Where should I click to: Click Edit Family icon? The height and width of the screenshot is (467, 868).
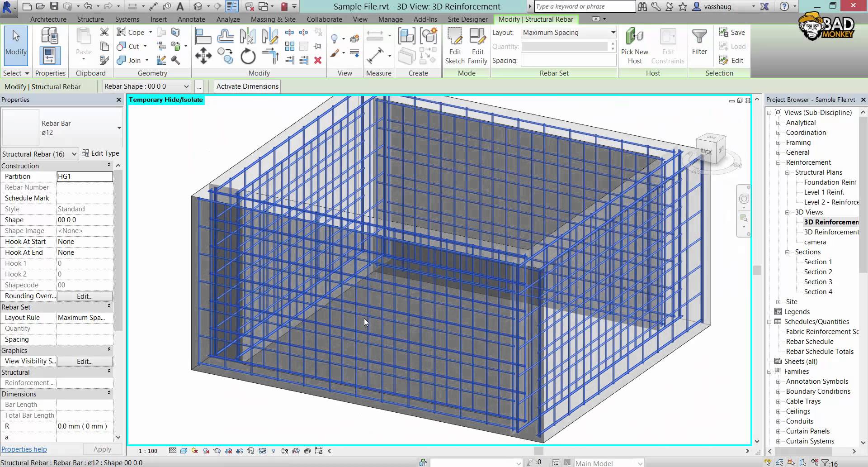pyautogui.click(x=477, y=46)
